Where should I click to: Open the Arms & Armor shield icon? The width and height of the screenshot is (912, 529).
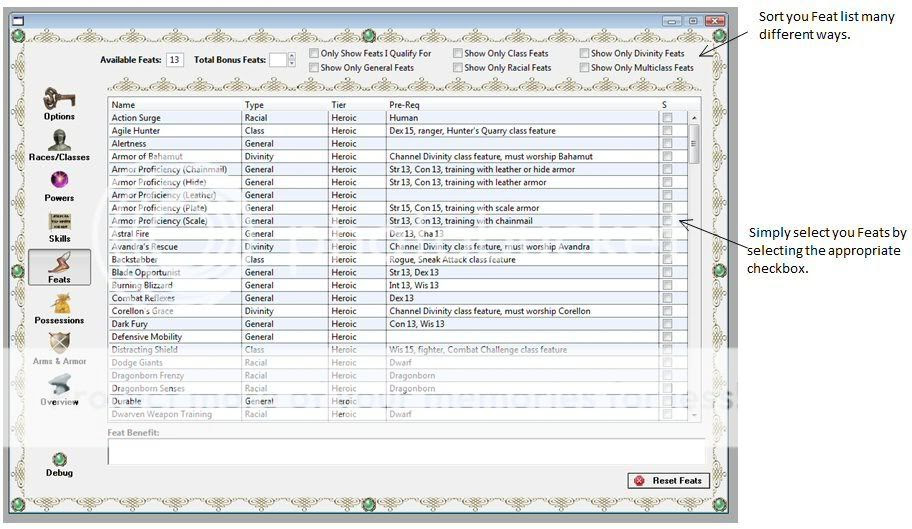59,344
